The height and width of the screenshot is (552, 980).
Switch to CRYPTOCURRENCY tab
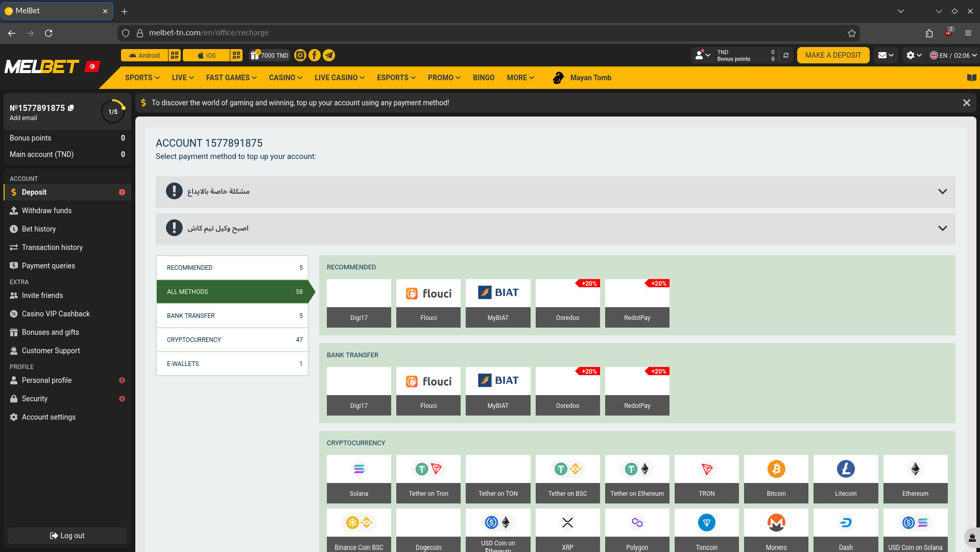(232, 340)
